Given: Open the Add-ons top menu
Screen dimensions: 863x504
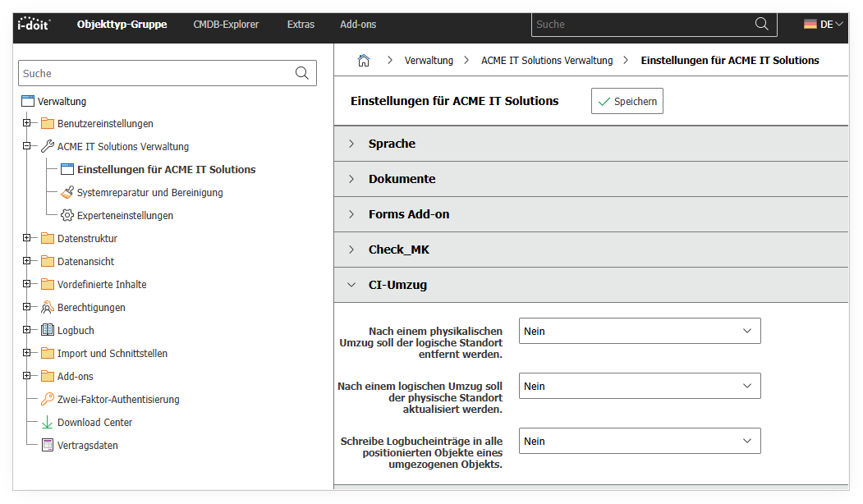Looking at the screenshot, I should (358, 24).
